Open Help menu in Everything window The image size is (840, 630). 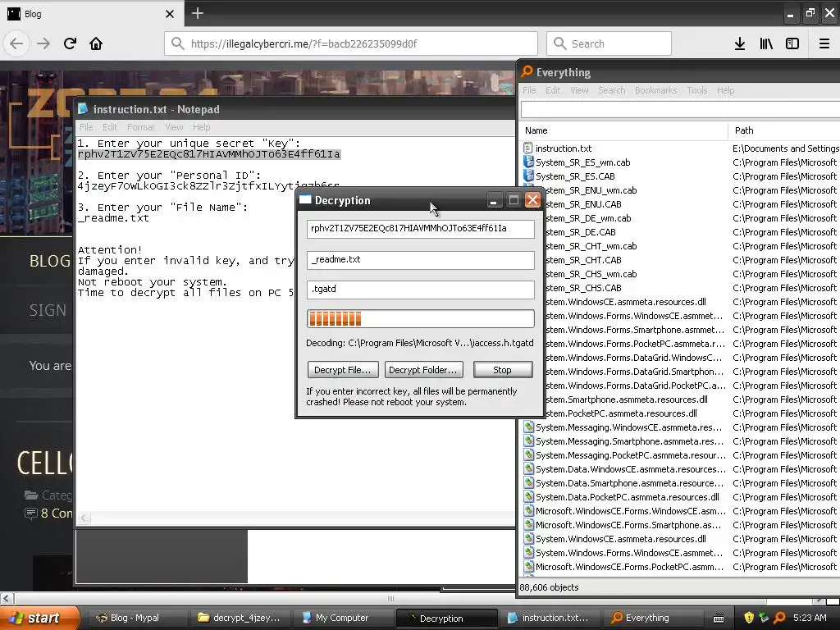pyautogui.click(x=725, y=90)
